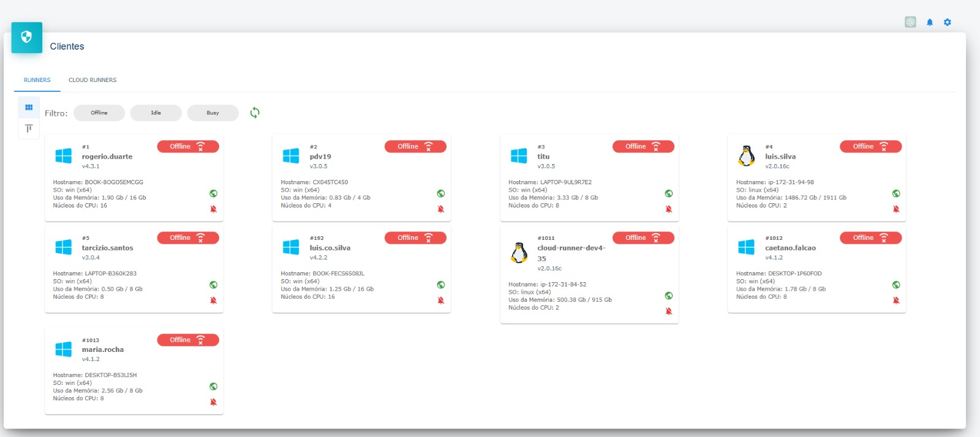The width and height of the screenshot is (980, 437).
Task: Click muted bell on tarcizio.santos card
Action: [x=213, y=301]
